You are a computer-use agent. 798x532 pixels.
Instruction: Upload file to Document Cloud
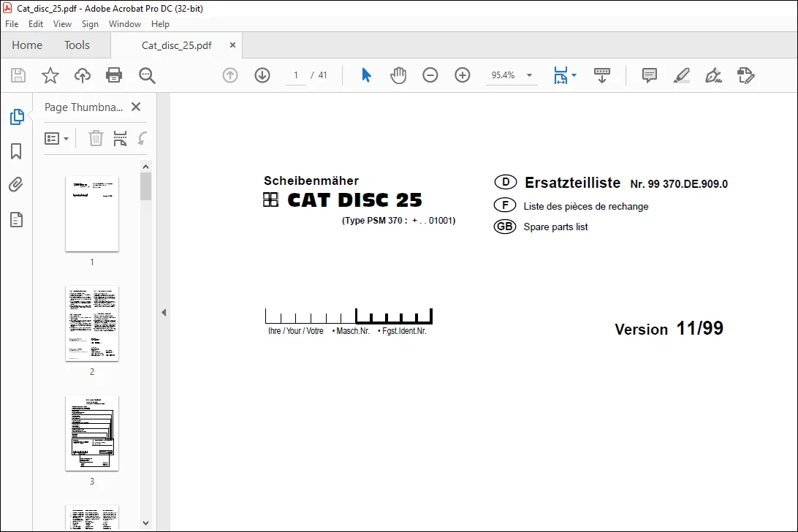83,75
